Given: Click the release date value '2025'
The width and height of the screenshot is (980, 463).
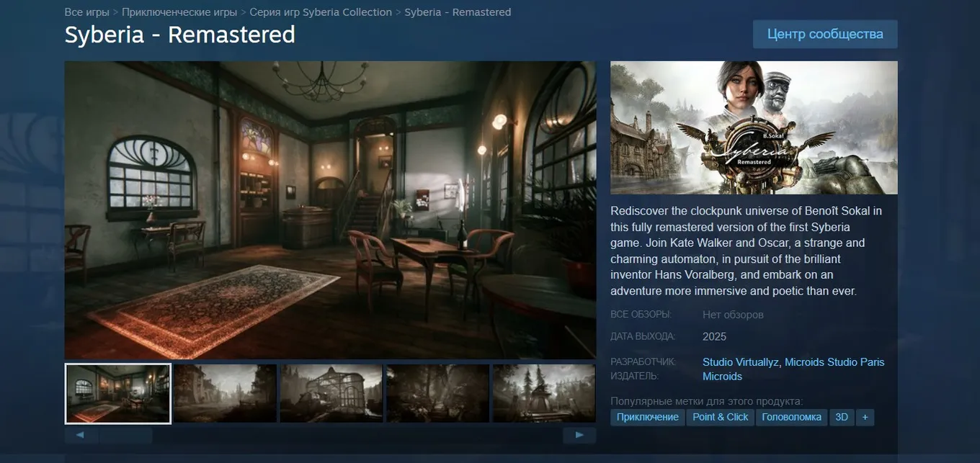Looking at the screenshot, I should click(x=714, y=336).
